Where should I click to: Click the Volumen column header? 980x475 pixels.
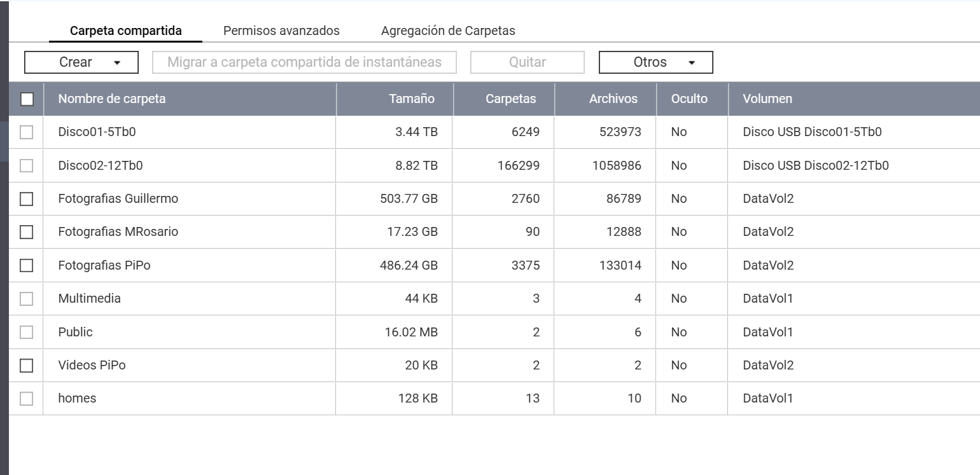(x=767, y=99)
